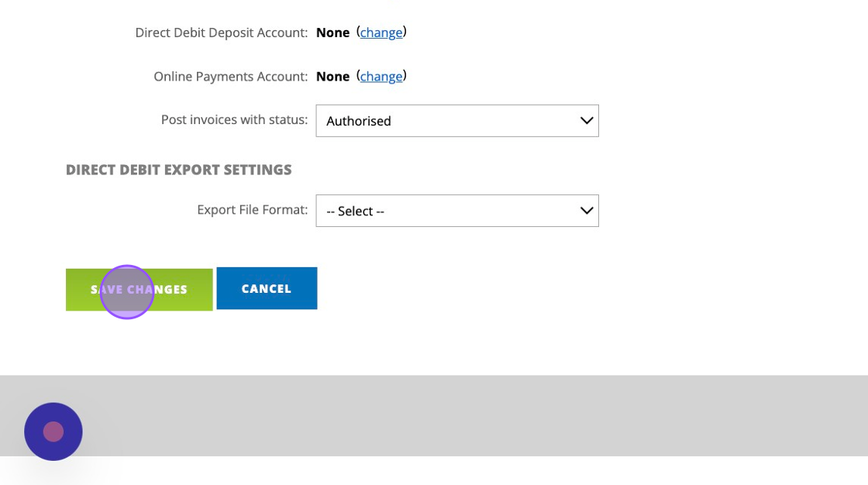868x485 pixels.
Task: Click the None value for Online Payments
Action: (332, 77)
